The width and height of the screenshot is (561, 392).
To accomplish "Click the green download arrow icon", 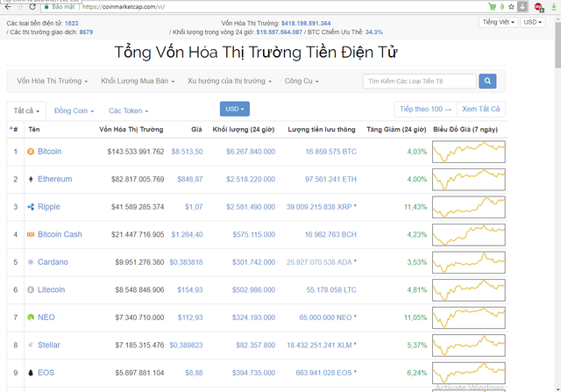I will 554,6.
